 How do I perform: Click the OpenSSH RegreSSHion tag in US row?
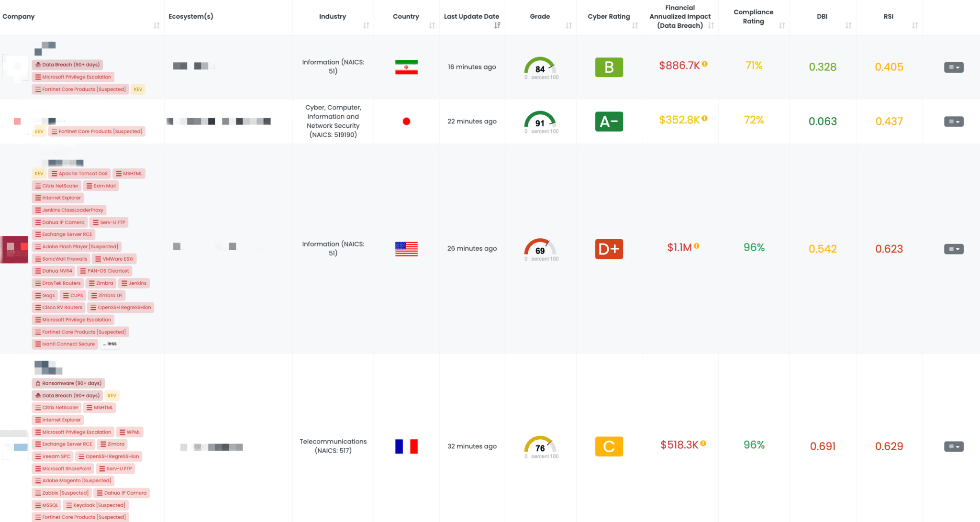[x=121, y=308]
